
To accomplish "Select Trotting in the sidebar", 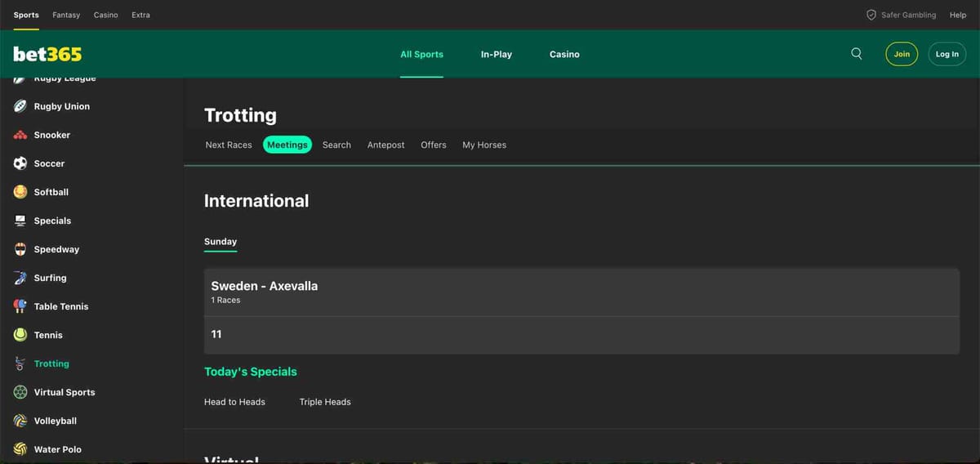I will pos(51,364).
